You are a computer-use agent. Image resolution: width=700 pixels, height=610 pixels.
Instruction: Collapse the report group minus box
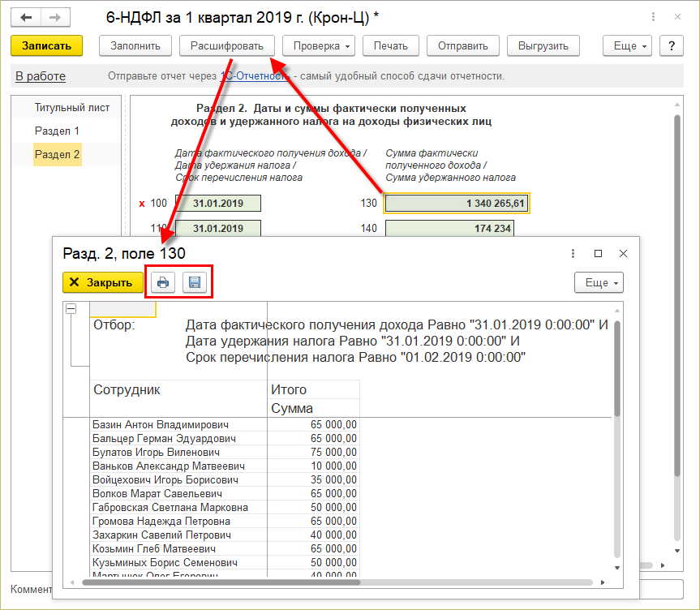point(71,309)
